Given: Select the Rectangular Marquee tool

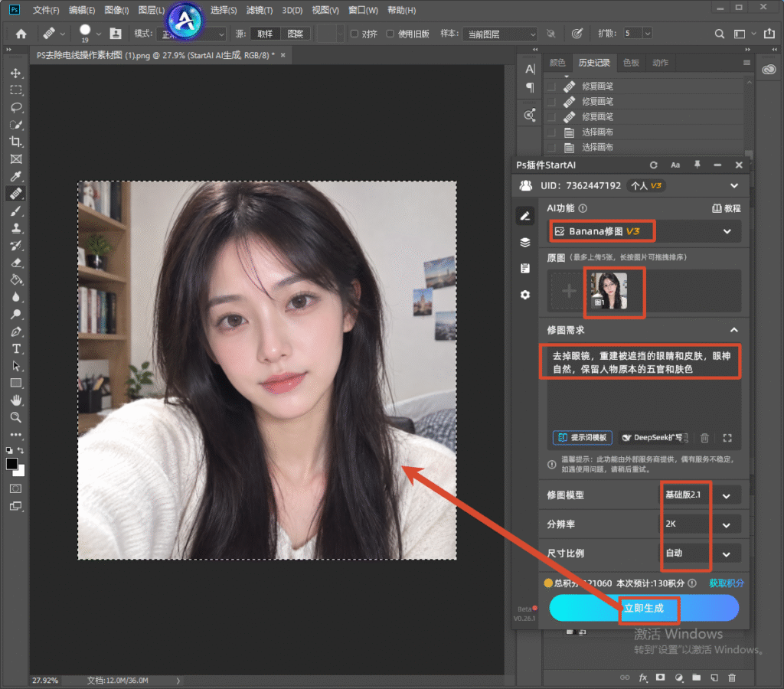Looking at the screenshot, I should tap(16, 90).
